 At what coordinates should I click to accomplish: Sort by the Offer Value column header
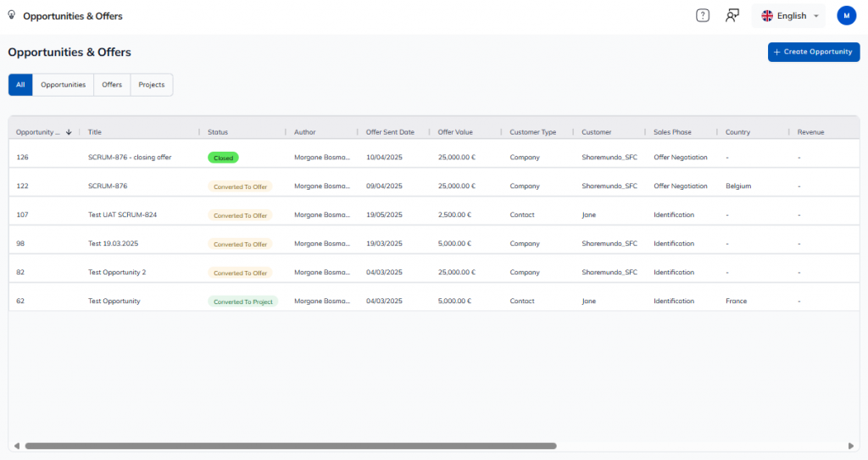click(455, 132)
